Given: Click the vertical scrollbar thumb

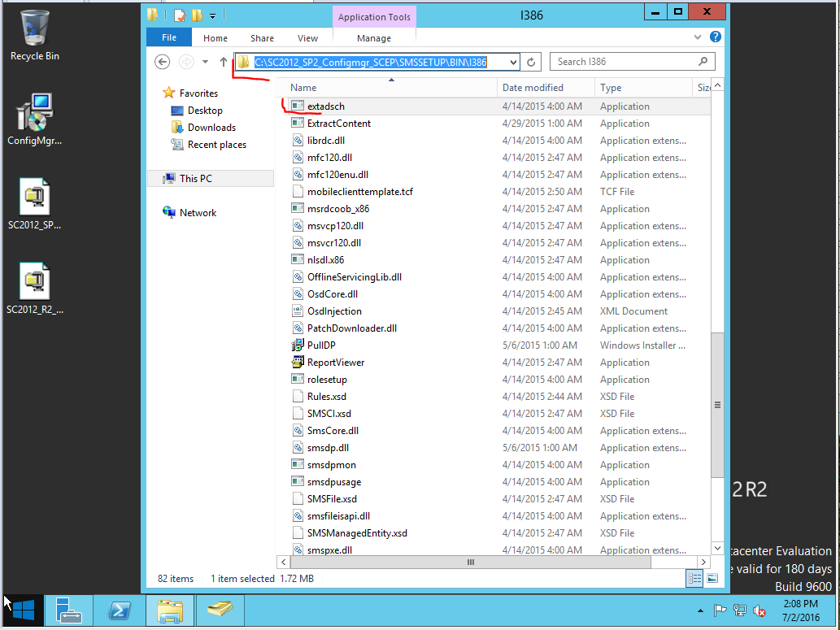Looking at the screenshot, I should 717,405.
